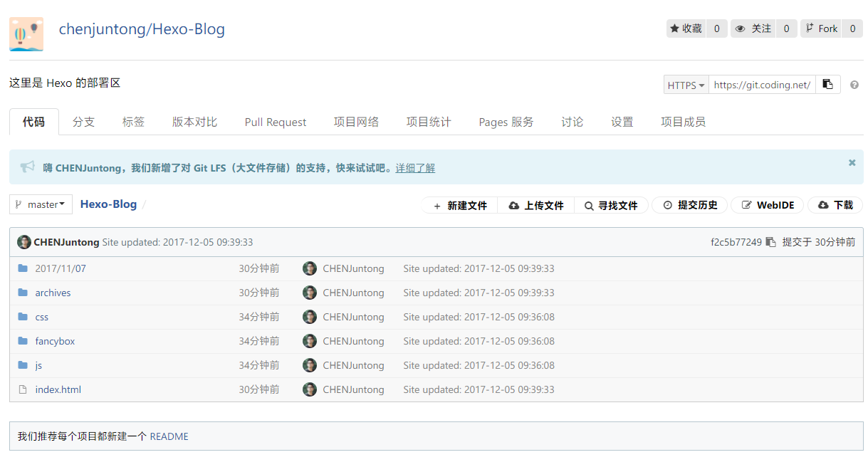Open 提交历史 commit history
Screen dimensions: 868x467
pos(689,205)
